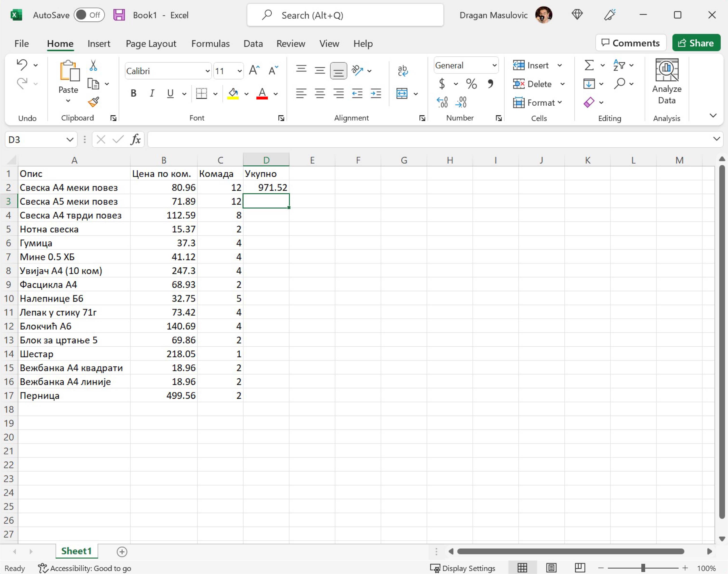Toggle the AutoSave switch
This screenshot has height=574, width=728.
pyautogui.click(x=89, y=15)
